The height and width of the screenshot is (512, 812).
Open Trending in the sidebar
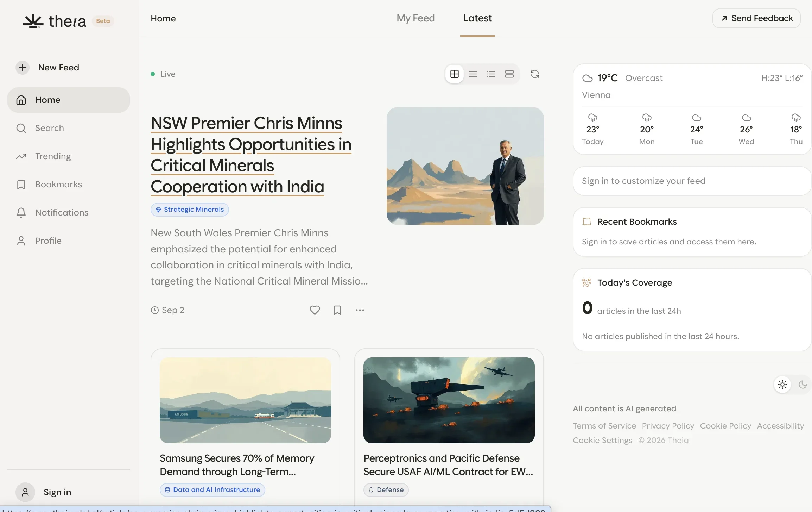point(69,156)
